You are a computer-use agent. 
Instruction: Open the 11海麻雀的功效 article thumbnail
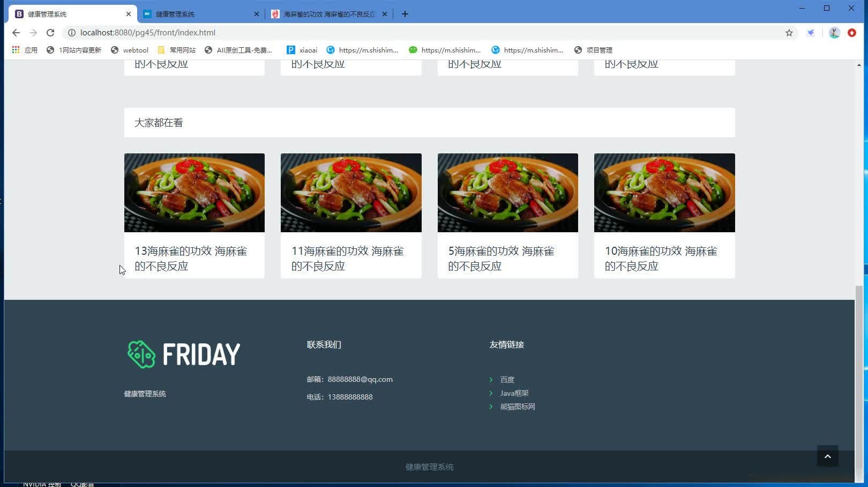(x=351, y=193)
